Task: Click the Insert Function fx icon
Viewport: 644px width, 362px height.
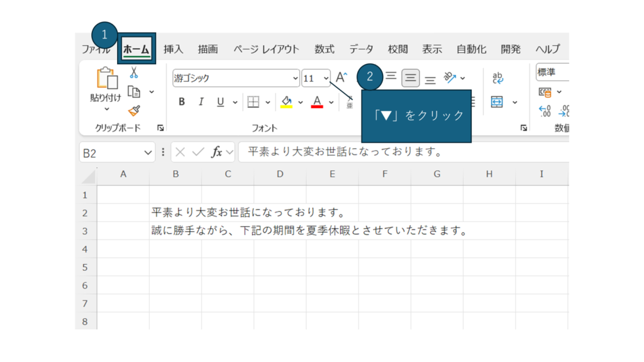Action: tap(217, 152)
